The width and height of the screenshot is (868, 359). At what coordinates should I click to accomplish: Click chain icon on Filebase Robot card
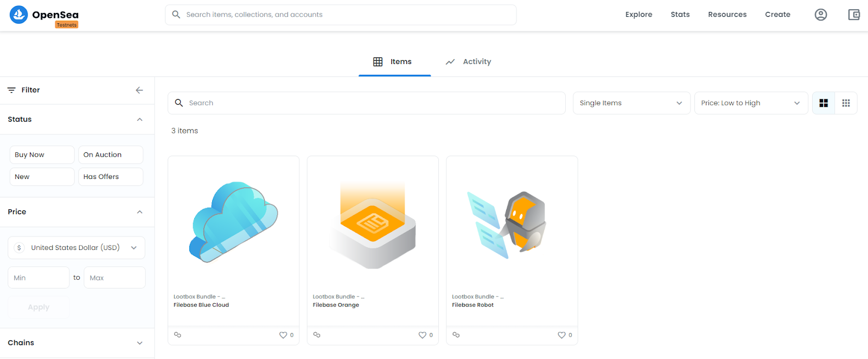(456, 335)
